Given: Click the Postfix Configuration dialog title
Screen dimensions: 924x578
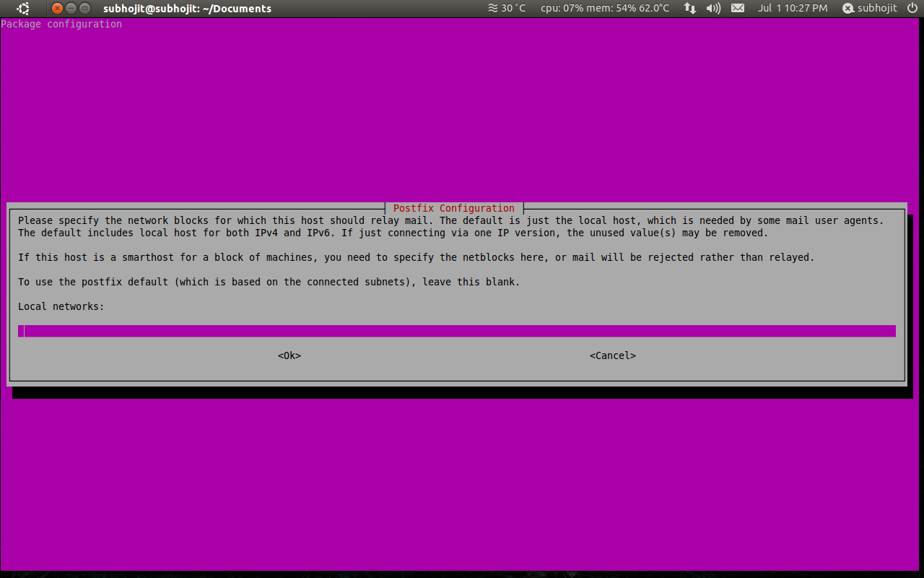Looking at the screenshot, I should tap(453, 208).
